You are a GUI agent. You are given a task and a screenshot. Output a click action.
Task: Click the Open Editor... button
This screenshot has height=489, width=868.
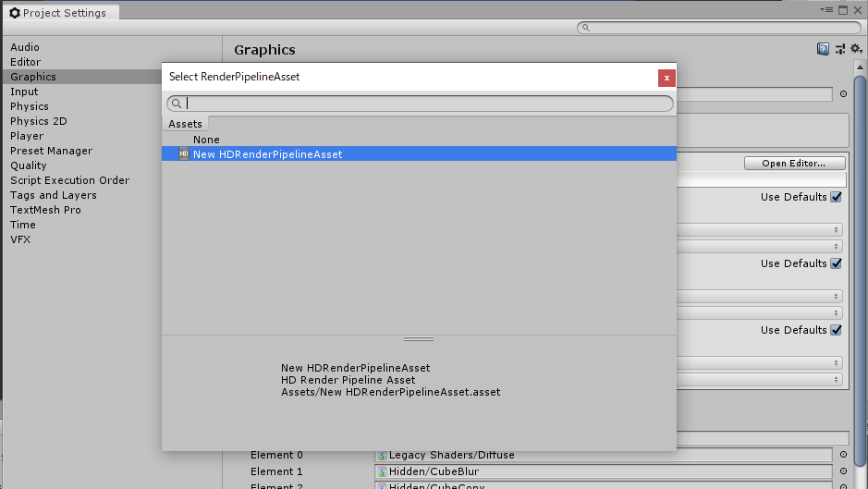click(x=794, y=164)
